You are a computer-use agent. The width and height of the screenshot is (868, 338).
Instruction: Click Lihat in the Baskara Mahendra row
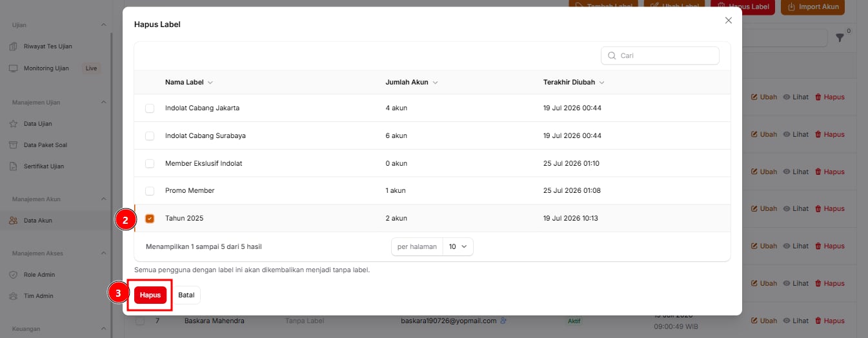796,321
